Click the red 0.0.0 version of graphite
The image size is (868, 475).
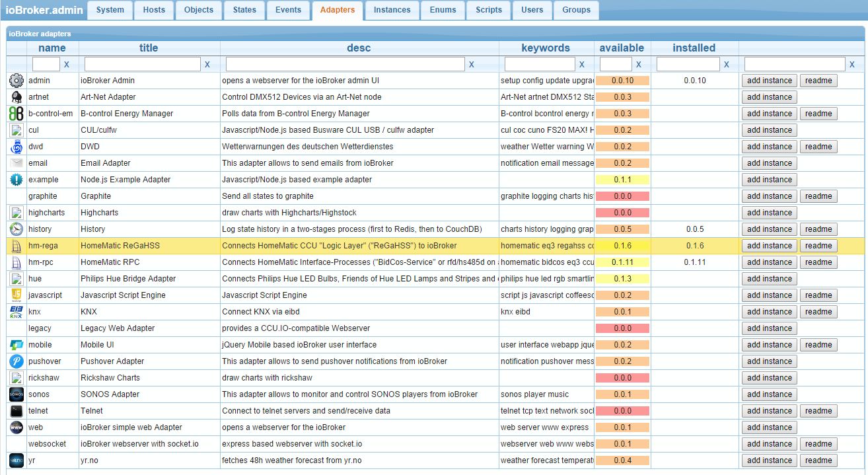pos(622,196)
